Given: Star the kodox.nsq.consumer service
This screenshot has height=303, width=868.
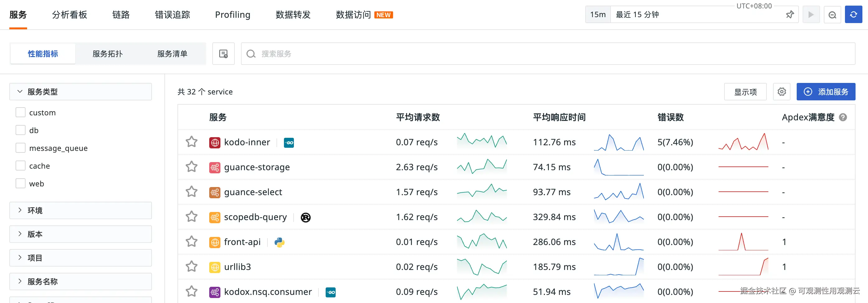Looking at the screenshot, I should pos(191,291).
